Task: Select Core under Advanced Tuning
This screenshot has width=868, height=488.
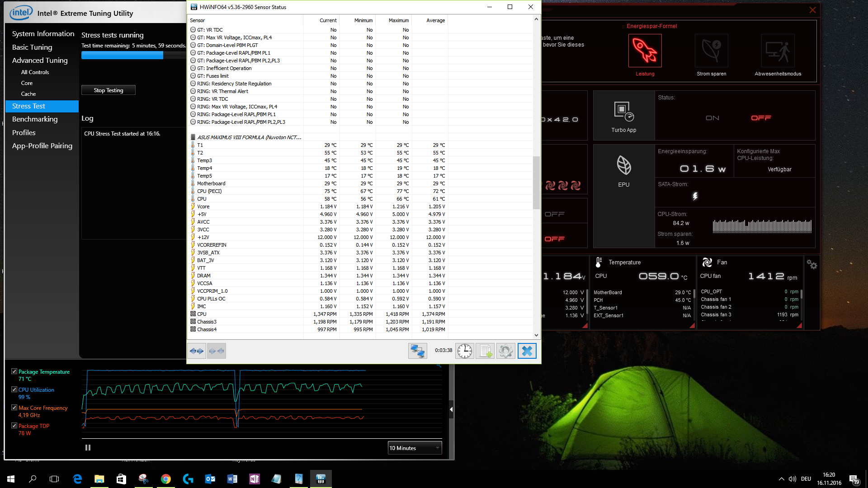Action: coord(27,83)
